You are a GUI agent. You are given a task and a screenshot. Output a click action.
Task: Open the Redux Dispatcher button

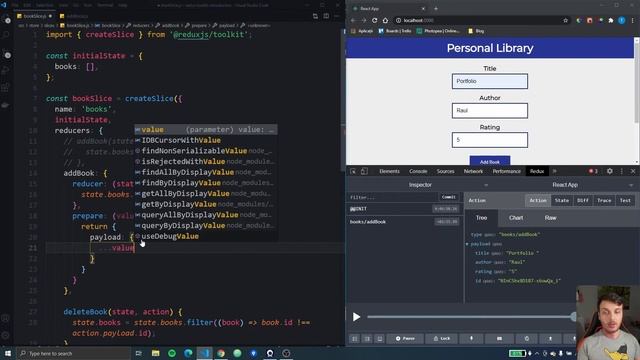499,338
